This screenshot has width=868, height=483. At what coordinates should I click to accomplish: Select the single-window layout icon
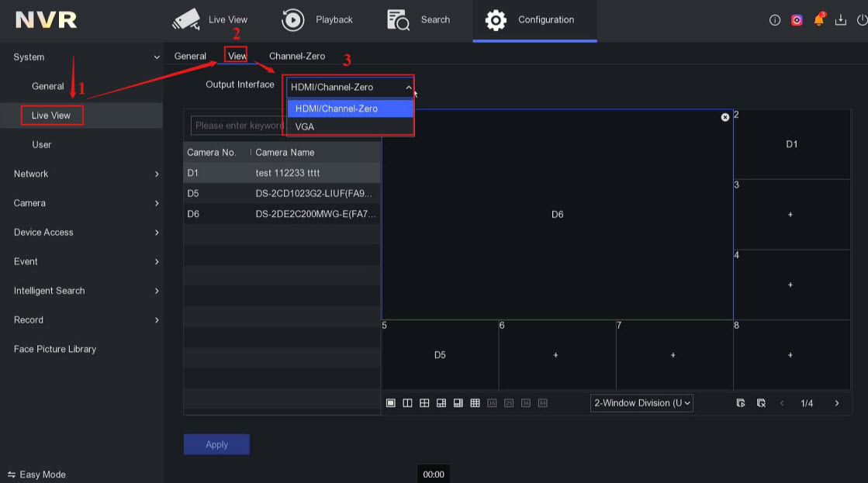click(x=391, y=403)
